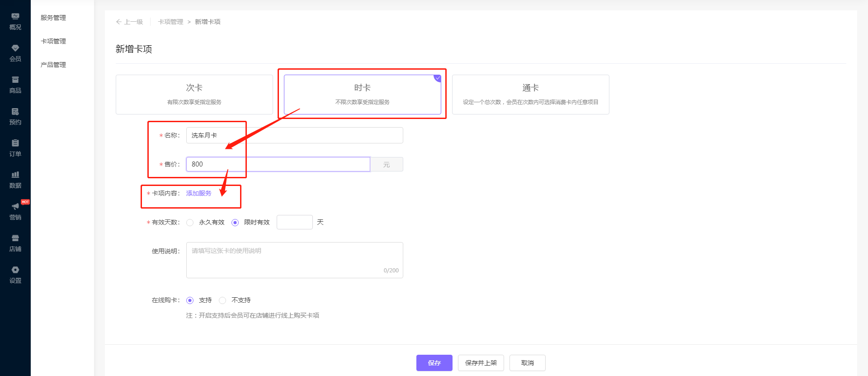The image size is (868, 376).
Task: Click the 元 unit label
Action: (x=387, y=164)
